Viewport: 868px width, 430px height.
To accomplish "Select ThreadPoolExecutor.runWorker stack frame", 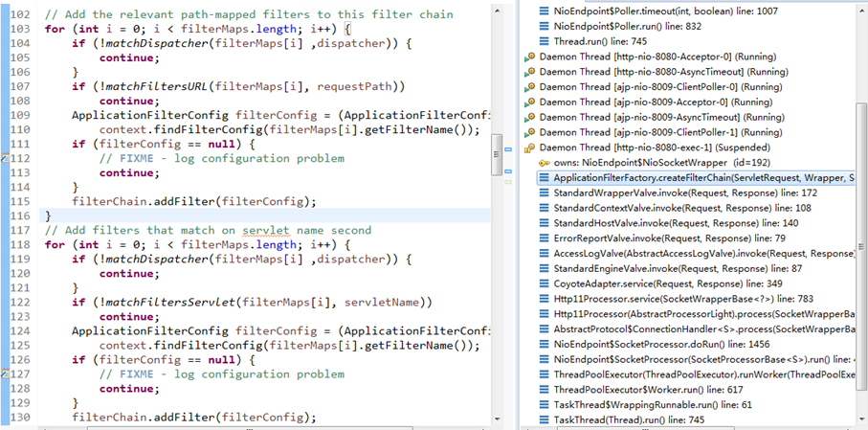I will click(x=697, y=374).
